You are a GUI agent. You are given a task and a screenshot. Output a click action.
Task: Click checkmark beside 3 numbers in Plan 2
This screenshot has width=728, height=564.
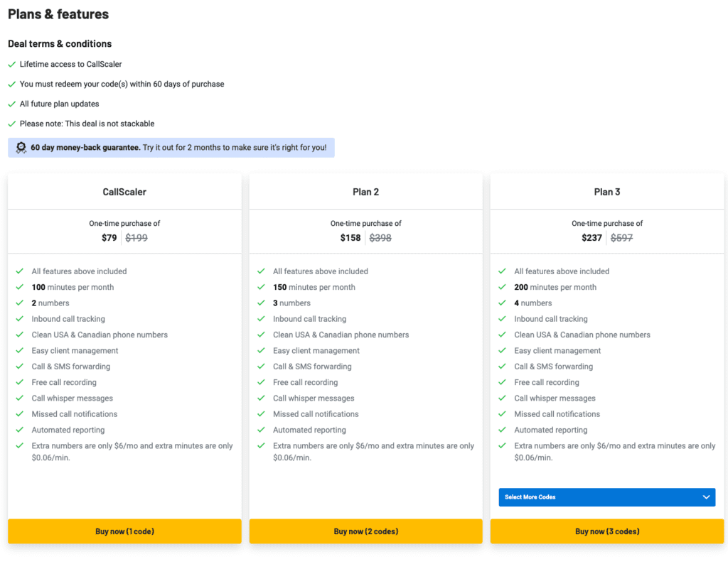(x=261, y=303)
